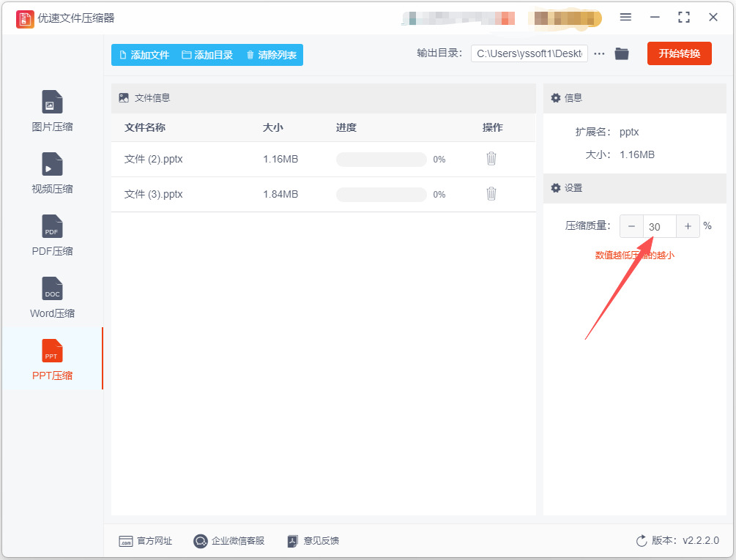Open 企业微信客服 customer service link

click(229, 541)
